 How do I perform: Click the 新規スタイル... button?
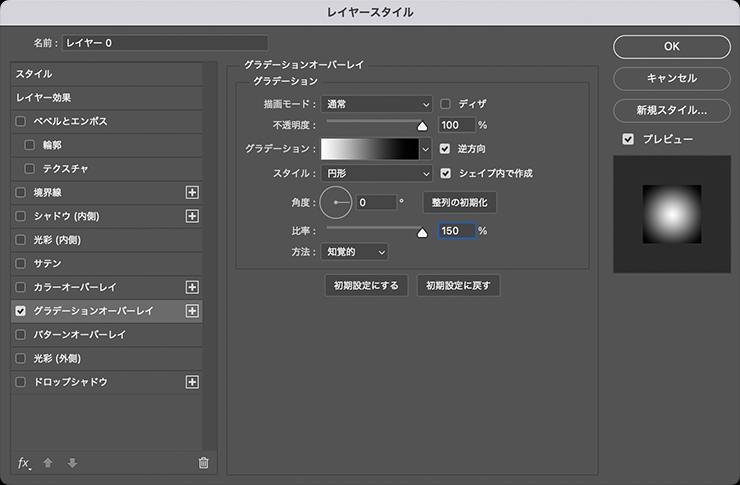672,110
